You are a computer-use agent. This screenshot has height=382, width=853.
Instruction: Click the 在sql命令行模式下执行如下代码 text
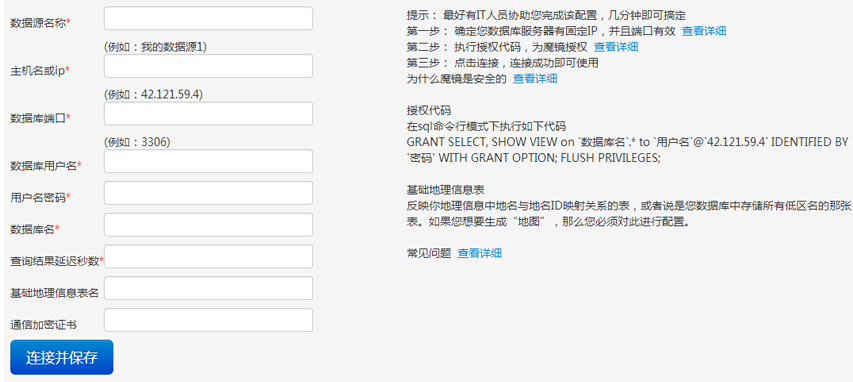(486, 127)
